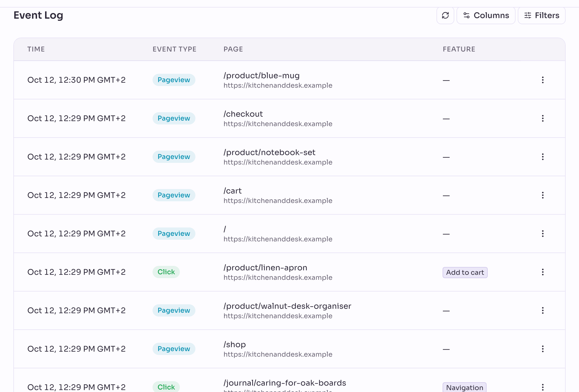This screenshot has height=392, width=579.
Task: Open row menu for /checkout event
Action: click(543, 118)
